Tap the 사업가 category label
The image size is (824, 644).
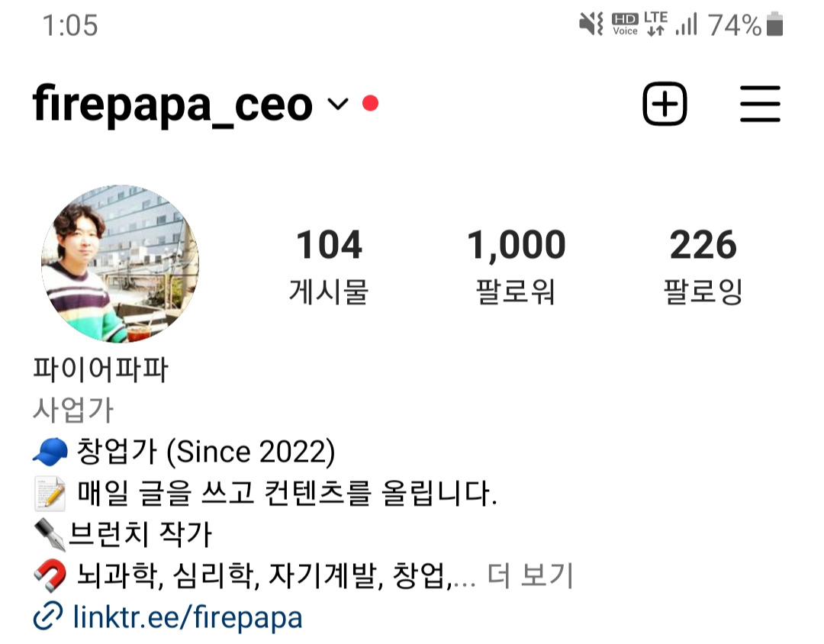pos(73,410)
